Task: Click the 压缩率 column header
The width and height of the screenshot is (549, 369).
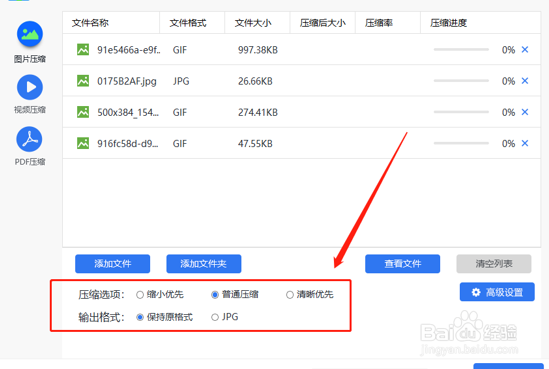Action: coord(388,23)
